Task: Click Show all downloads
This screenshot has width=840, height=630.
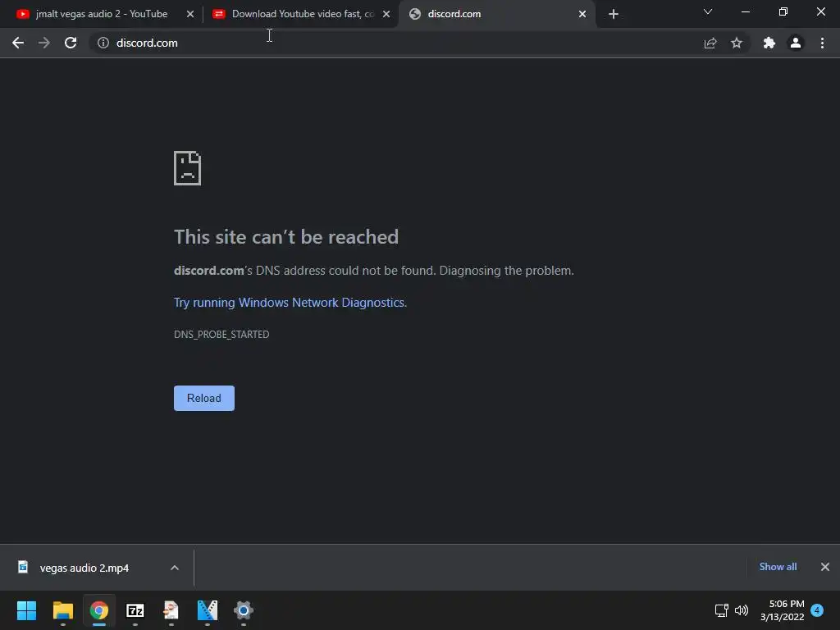Action: click(x=778, y=567)
